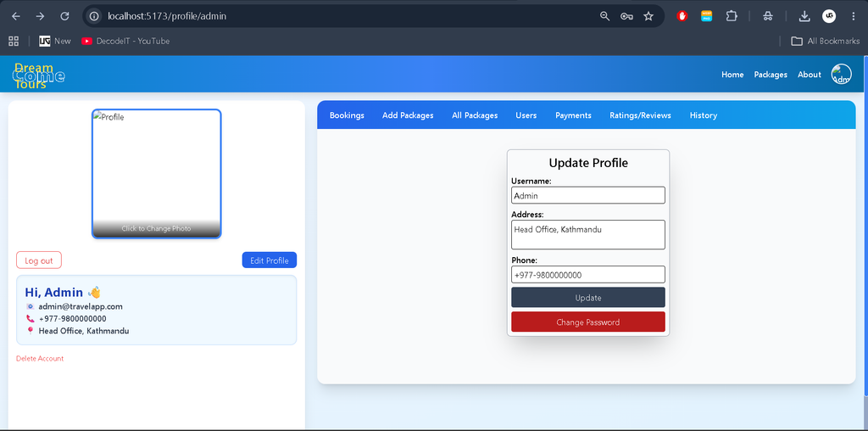
Task: Switch to the All Packages tab
Action: [475, 115]
